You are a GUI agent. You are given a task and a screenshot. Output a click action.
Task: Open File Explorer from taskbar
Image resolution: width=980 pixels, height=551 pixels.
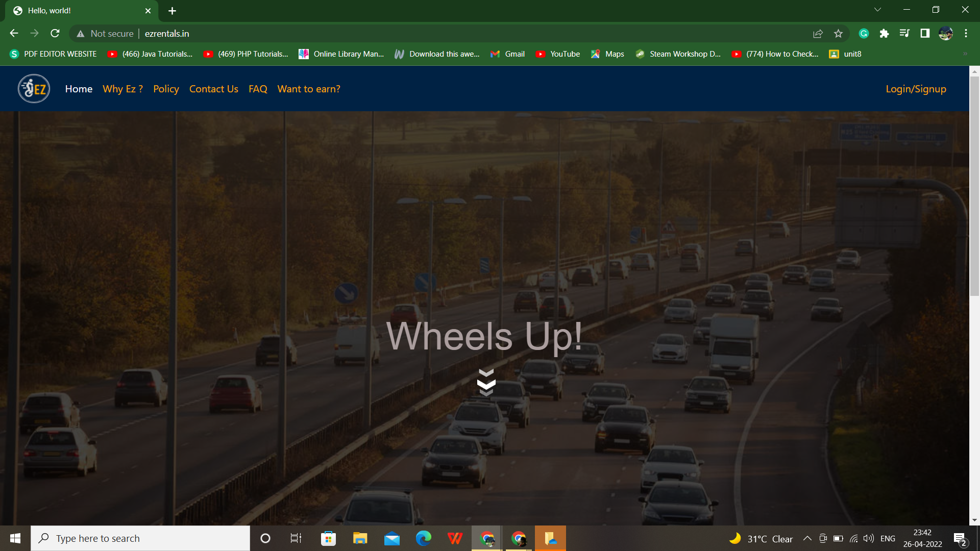tap(360, 538)
